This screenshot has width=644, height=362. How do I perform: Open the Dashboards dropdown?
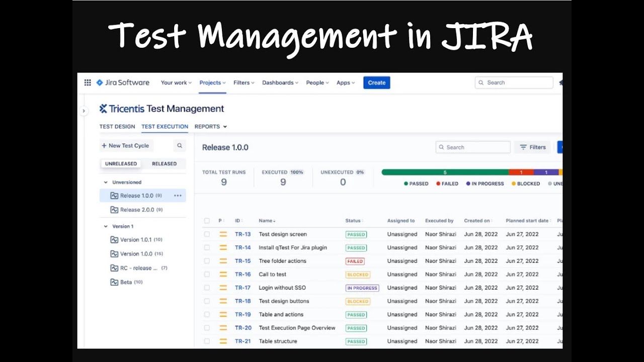pos(280,83)
